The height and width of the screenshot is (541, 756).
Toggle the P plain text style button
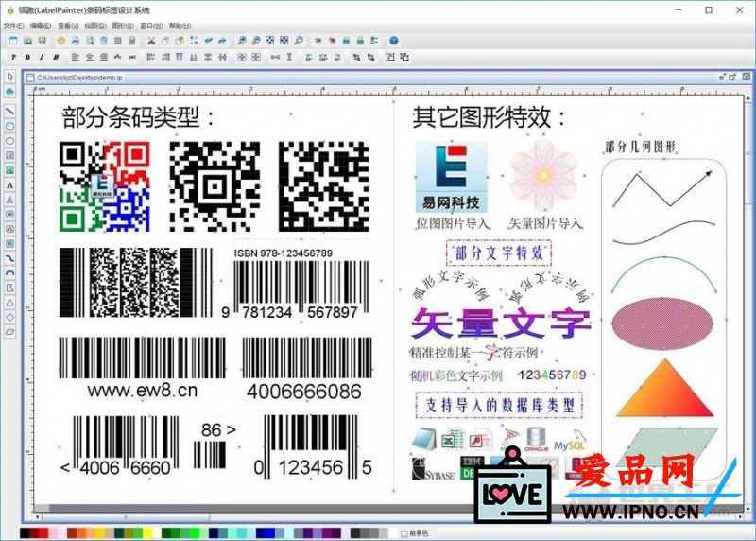click(13, 57)
